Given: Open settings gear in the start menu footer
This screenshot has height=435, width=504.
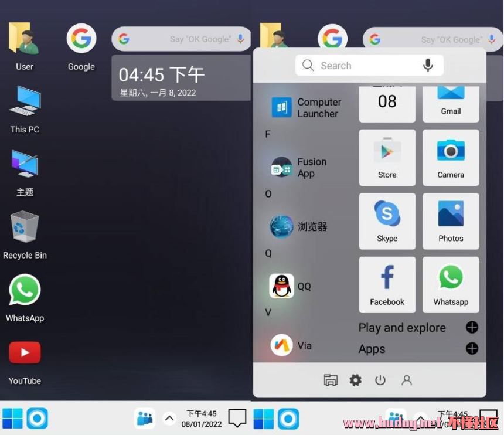Looking at the screenshot, I should [x=355, y=380].
